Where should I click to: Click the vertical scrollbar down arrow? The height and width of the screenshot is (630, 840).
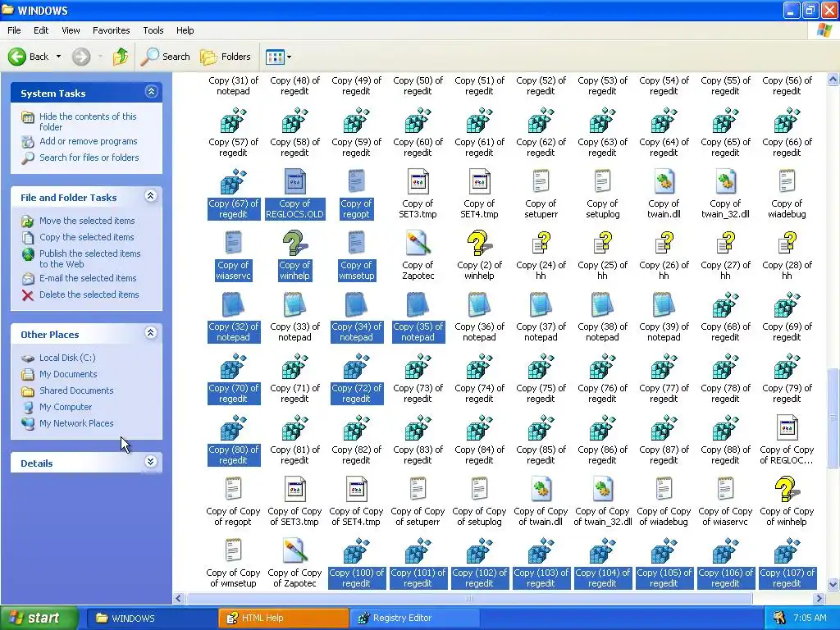pyautogui.click(x=833, y=584)
